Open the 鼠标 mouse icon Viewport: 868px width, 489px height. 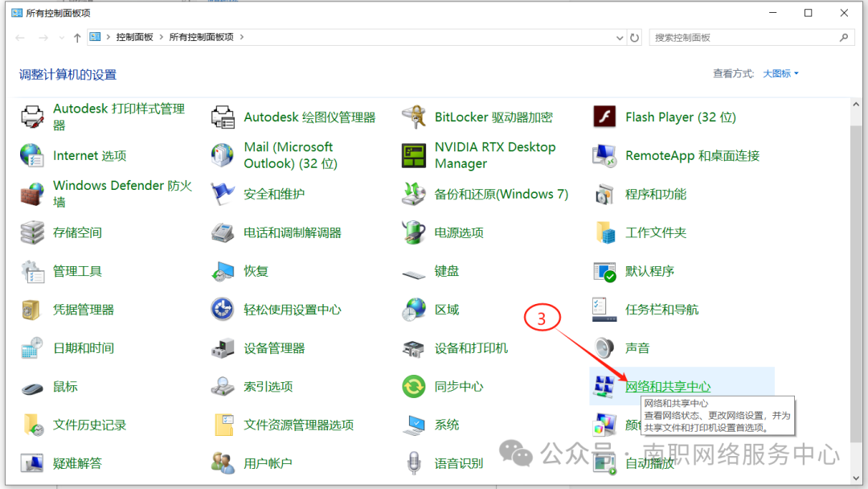32,388
